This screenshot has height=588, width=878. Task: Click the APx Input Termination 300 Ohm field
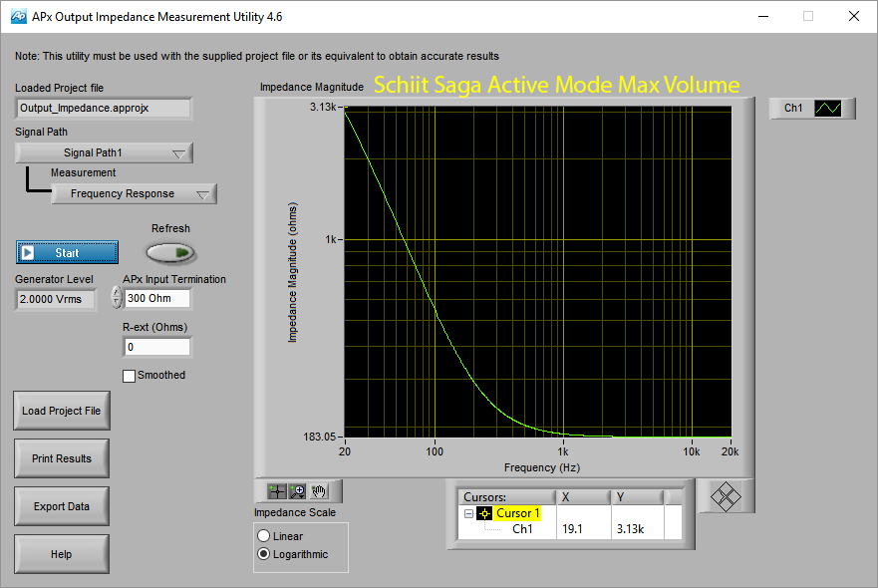point(157,298)
